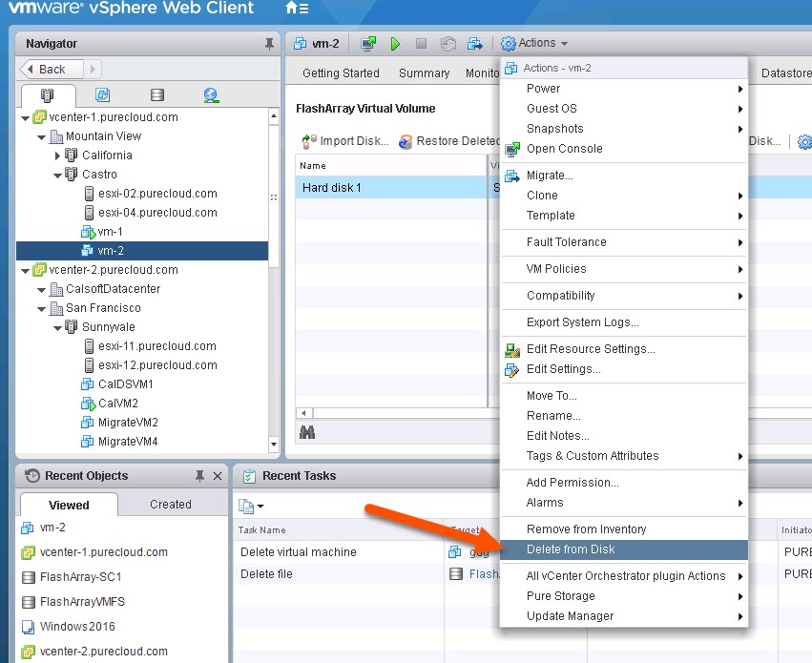Screen dimensions: 812x663
Task: Choose Migrate... from Actions menu
Action: pyautogui.click(x=625, y=176)
